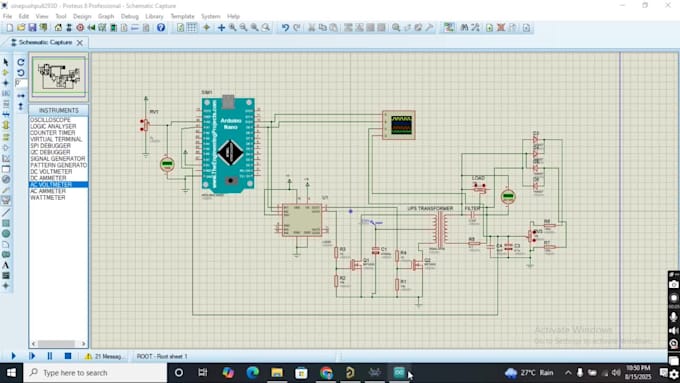Select the Text Script Mode tool

click(x=6, y=104)
